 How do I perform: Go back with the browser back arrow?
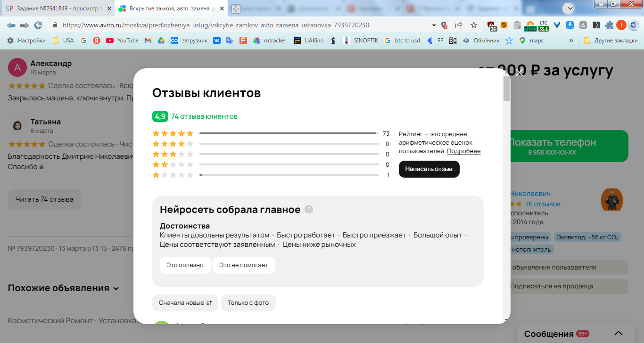pos(11,25)
